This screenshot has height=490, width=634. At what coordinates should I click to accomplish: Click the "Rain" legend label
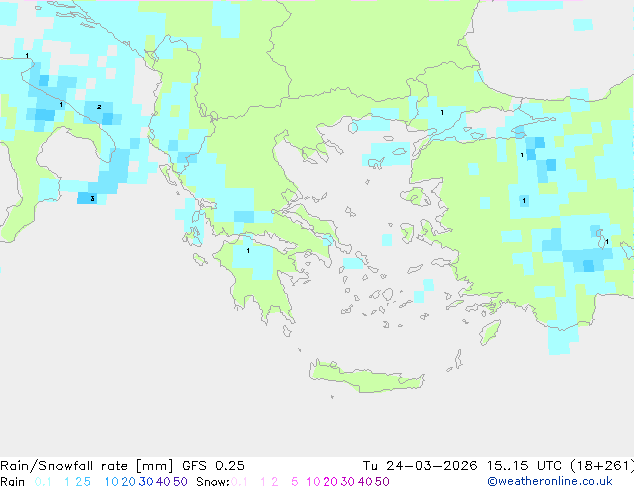coord(13,482)
